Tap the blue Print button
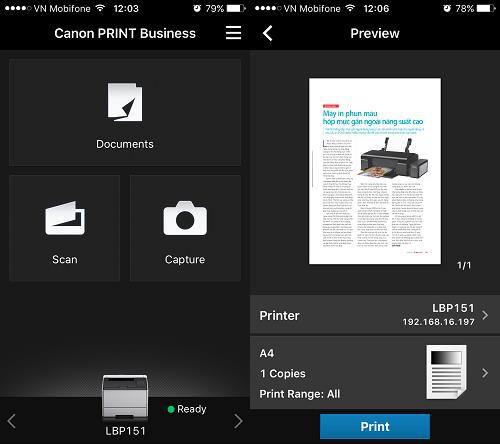Image resolution: width=500 pixels, height=444 pixels. pyautogui.click(x=375, y=426)
